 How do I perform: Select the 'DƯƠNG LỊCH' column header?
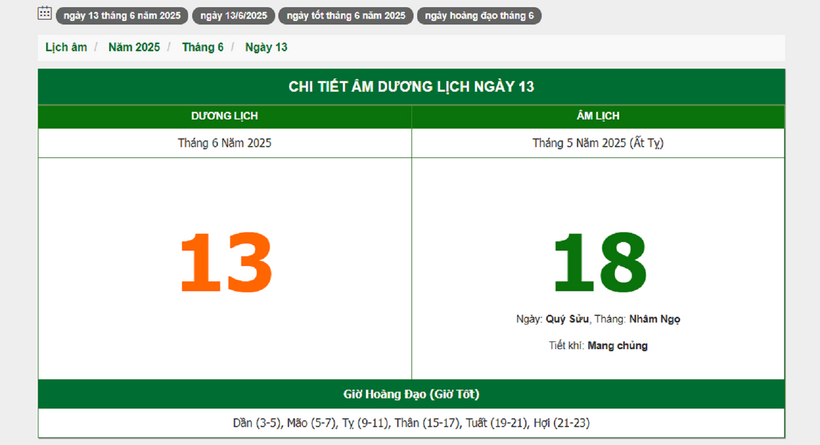[224, 117]
